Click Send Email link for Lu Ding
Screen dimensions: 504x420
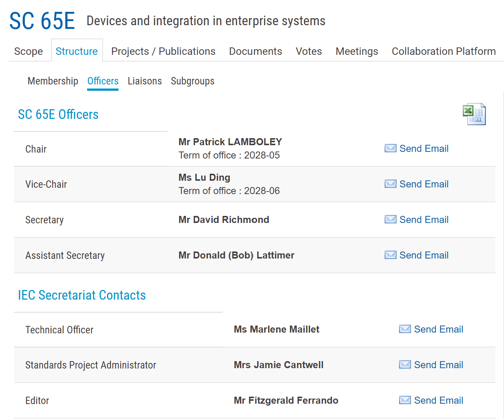coord(424,184)
